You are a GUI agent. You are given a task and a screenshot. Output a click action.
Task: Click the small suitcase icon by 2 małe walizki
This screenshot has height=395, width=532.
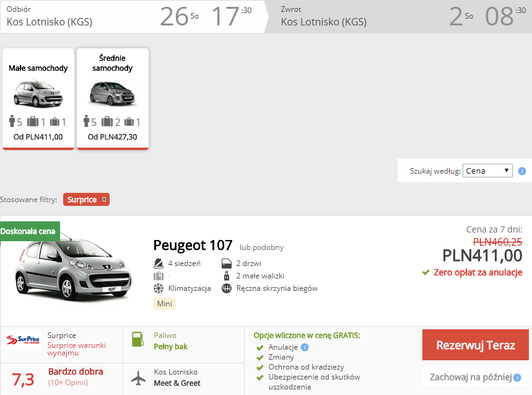[227, 276]
